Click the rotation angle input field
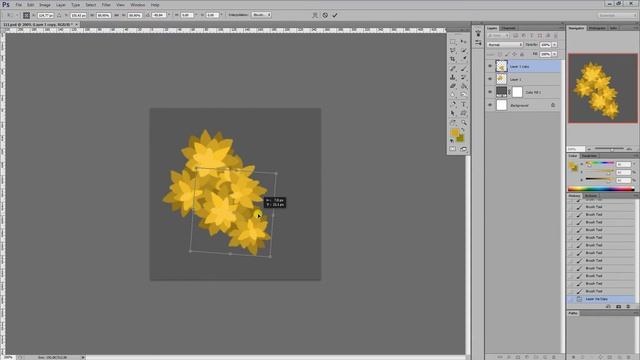The width and height of the screenshot is (640, 360). (159, 15)
